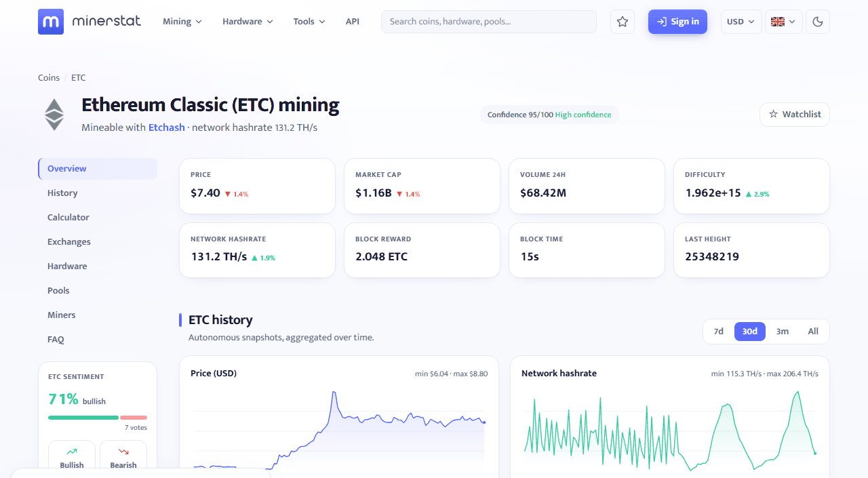Click the Confidence 95/100 badge
This screenshot has width=868, height=478.
[x=549, y=115]
